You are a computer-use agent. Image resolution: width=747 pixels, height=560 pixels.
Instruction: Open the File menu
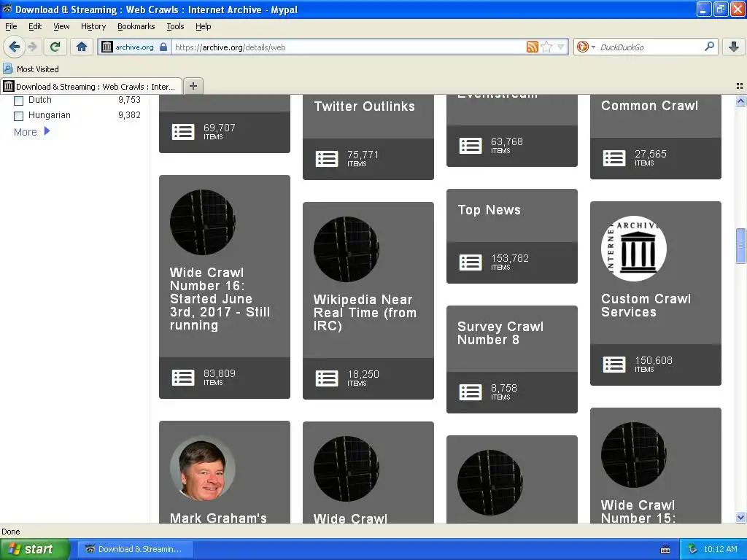(11, 26)
